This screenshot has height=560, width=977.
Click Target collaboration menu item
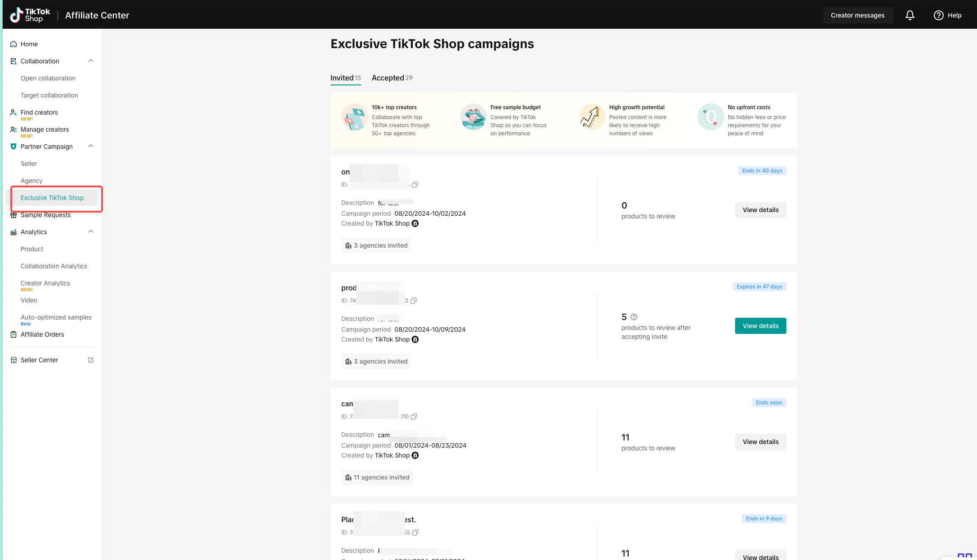click(49, 94)
